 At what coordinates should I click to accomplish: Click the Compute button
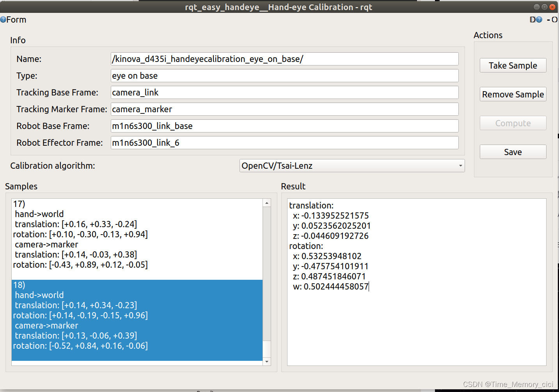(513, 123)
